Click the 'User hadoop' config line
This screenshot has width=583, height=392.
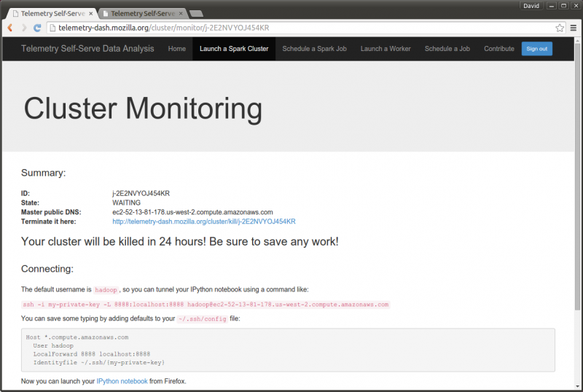tap(53, 345)
